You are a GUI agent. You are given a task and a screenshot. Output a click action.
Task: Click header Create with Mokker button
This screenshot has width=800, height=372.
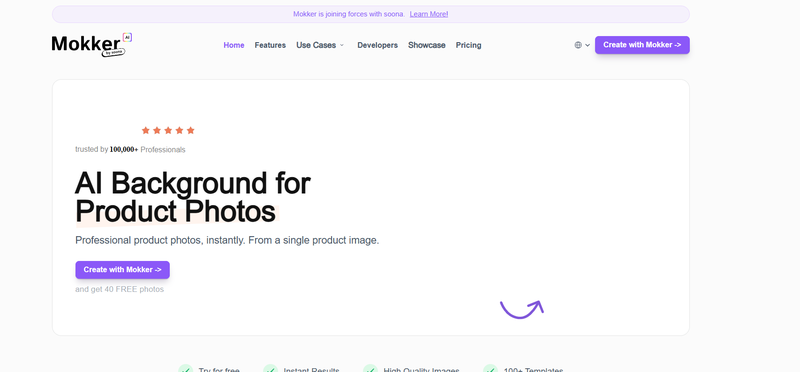pyautogui.click(x=642, y=45)
